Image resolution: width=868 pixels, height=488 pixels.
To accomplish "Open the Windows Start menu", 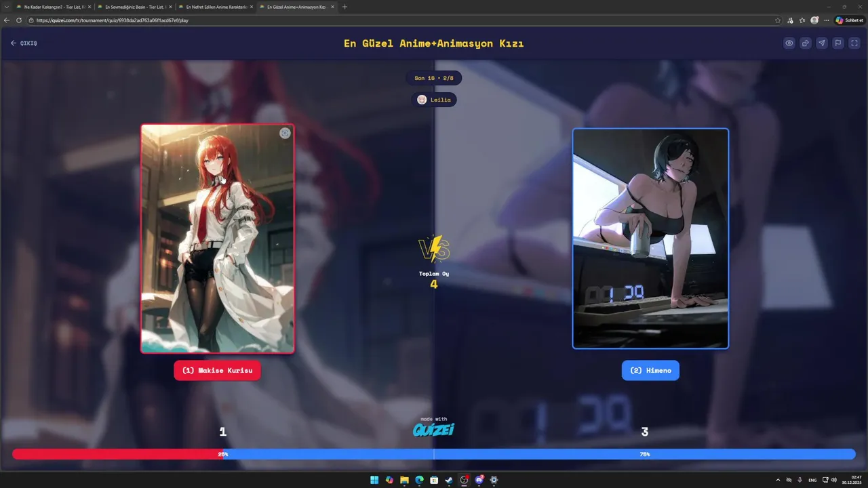I will (374, 480).
